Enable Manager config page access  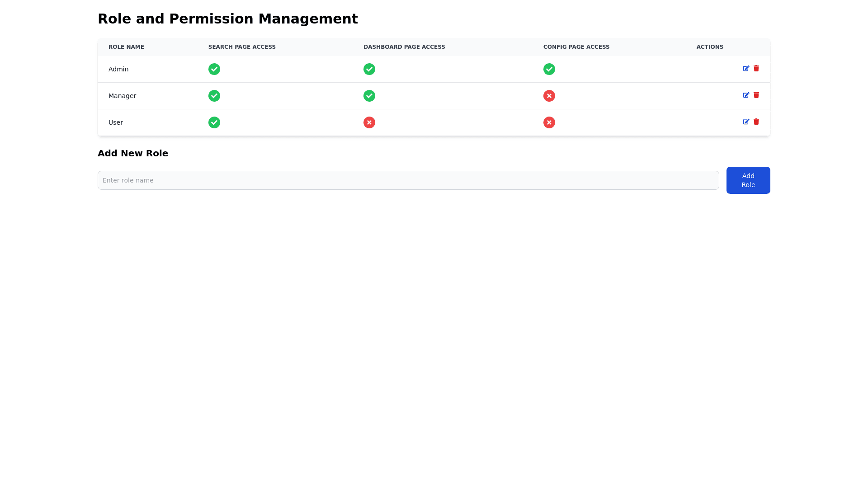tap(549, 96)
